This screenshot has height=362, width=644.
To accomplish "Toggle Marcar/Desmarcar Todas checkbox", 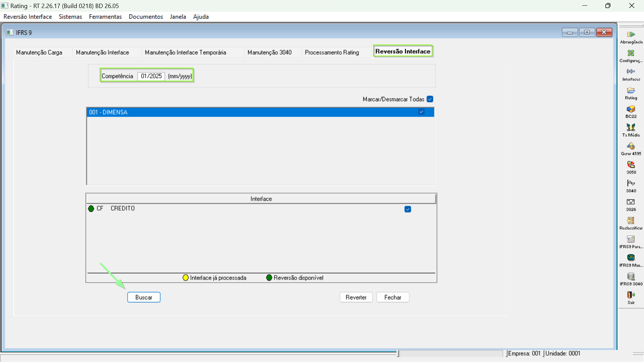I will tap(430, 99).
